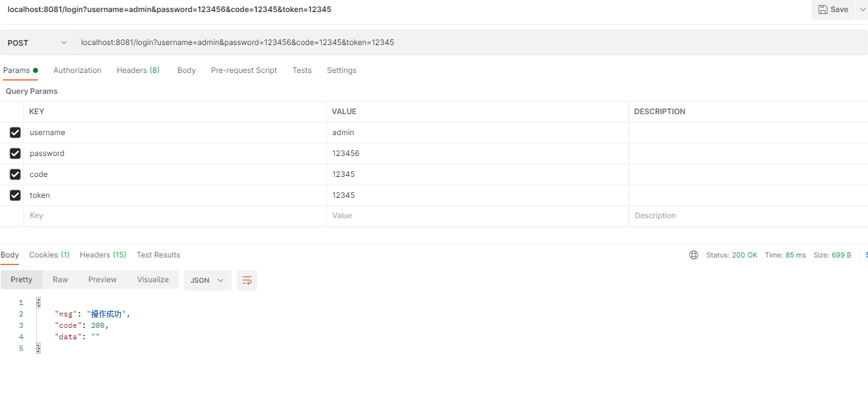Open the Save options dropdown arrow
The height and width of the screenshot is (404, 868).
[862, 10]
